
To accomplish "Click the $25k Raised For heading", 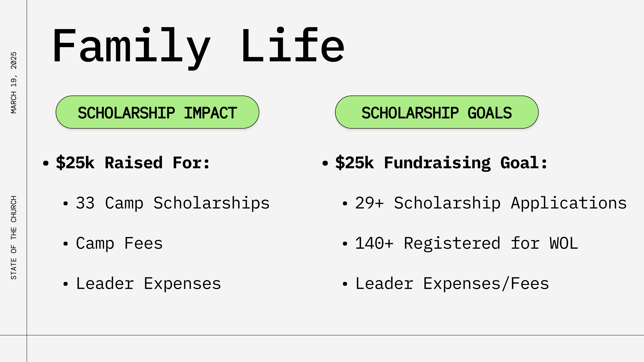I will coord(133,163).
